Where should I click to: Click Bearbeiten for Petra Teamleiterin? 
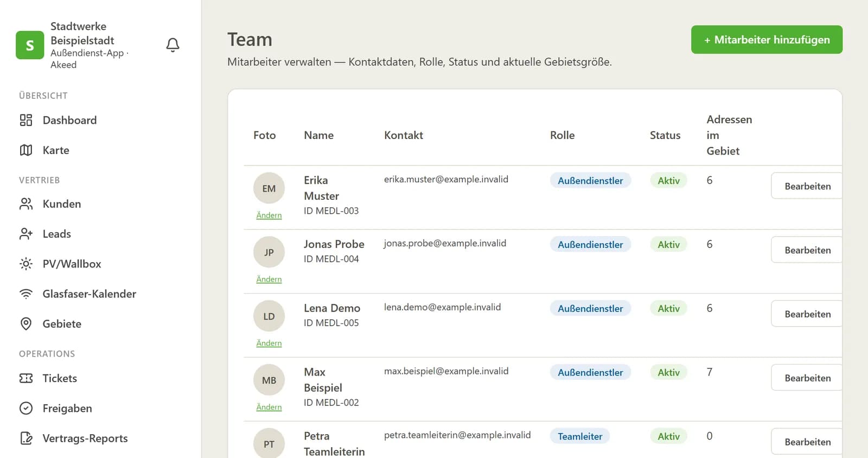(x=807, y=442)
